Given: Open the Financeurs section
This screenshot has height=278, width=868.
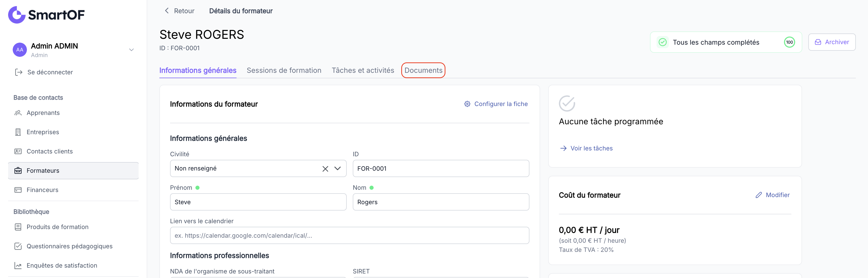Looking at the screenshot, I should tap(42, 190).
